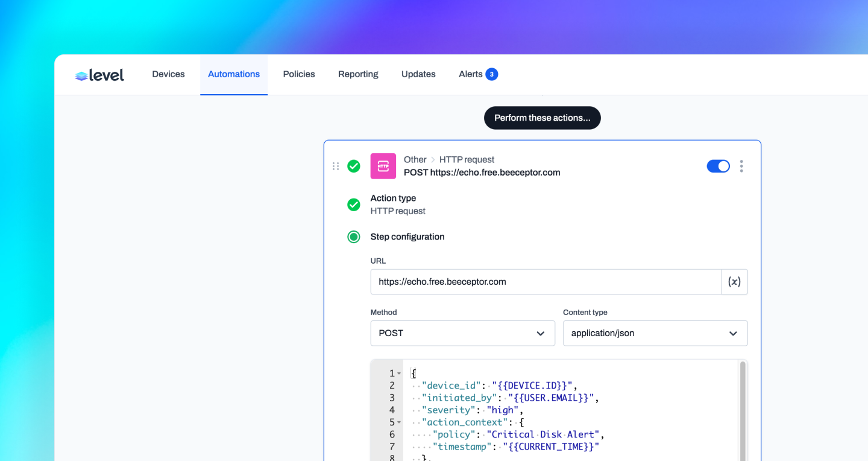Image resolution: width=868 pixels, height=461 pixels.
Task: Open the Reporting tab
Action: (x=358, y=74)
